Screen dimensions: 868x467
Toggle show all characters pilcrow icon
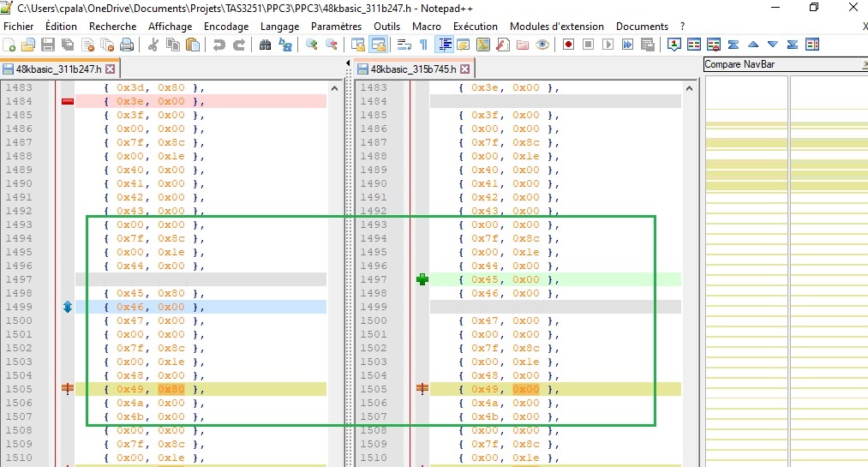pyautogui.click(x=424, y=45)
